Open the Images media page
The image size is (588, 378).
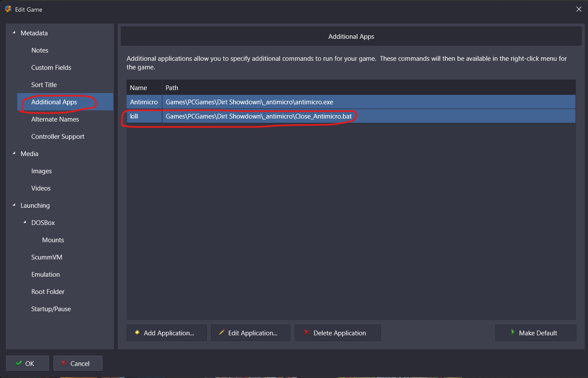pyautogui.click(x=41, y=171)
